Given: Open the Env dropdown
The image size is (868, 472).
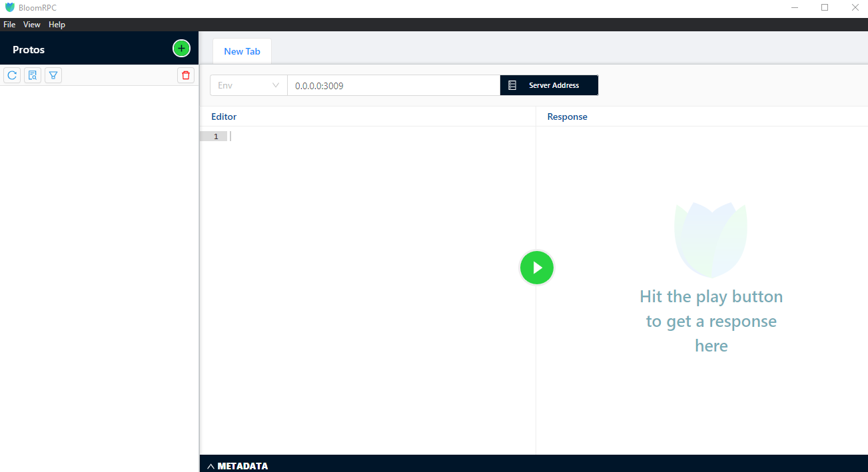Looking at the screenshot, I should (248, 85).
